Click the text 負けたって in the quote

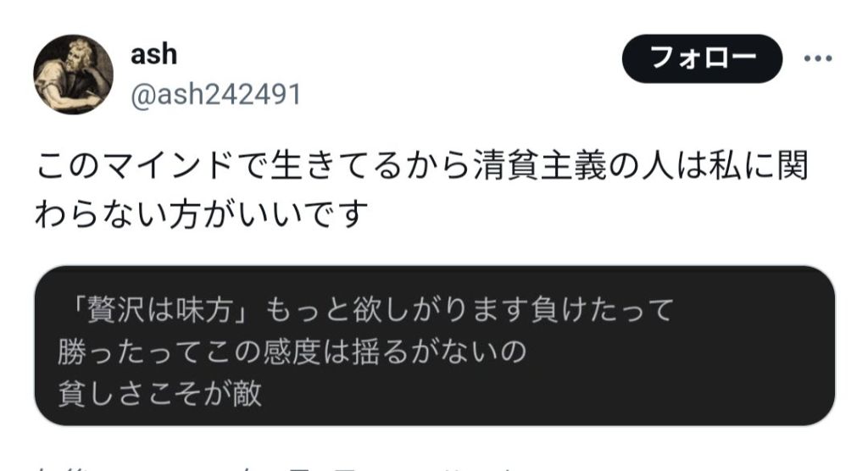[603, 309]
